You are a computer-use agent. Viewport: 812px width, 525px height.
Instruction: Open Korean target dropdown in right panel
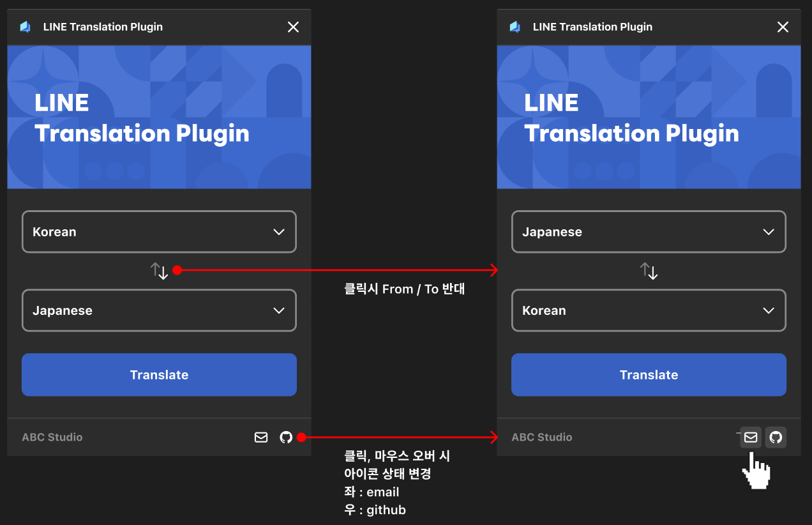[649, 310]
